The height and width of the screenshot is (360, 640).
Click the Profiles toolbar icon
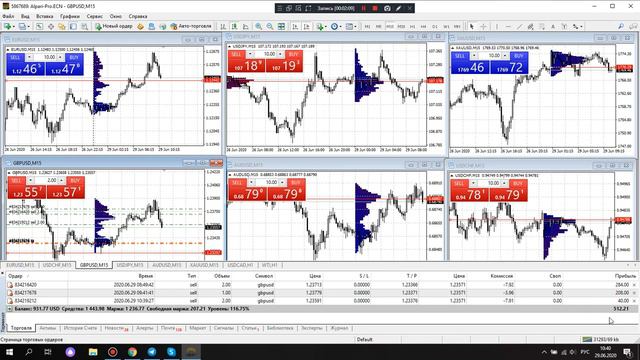pos(22,27)
